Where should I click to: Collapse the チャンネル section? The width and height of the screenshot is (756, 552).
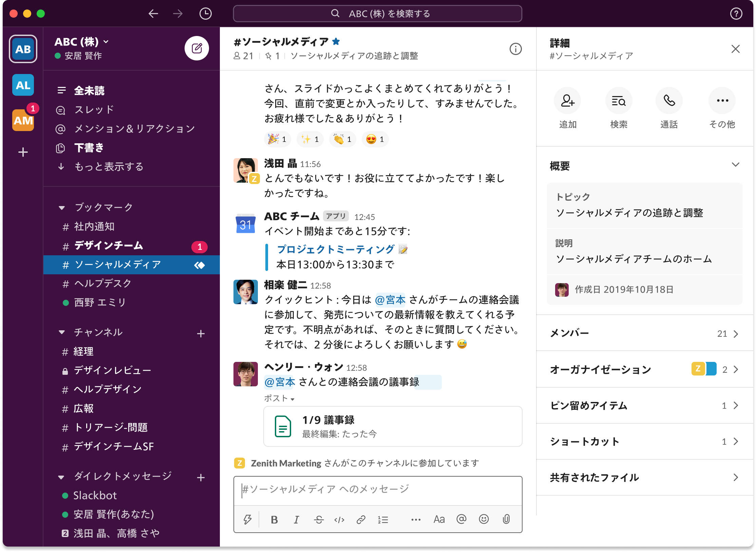point(62,332)
